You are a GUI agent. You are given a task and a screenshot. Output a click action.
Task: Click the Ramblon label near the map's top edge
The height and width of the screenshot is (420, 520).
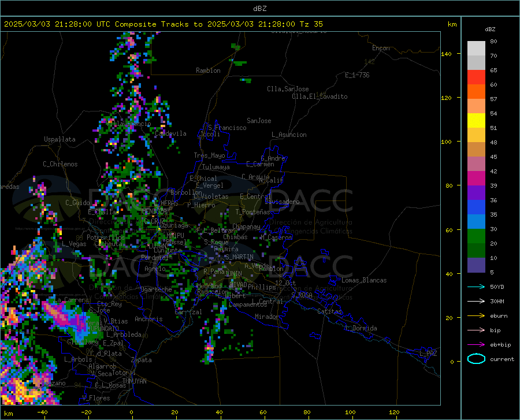point(208,70)
